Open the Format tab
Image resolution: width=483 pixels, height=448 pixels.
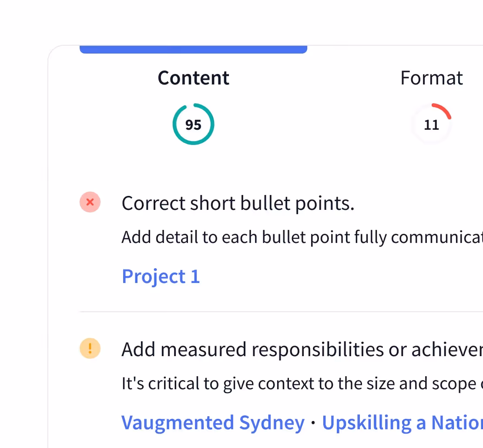[432, 78]
